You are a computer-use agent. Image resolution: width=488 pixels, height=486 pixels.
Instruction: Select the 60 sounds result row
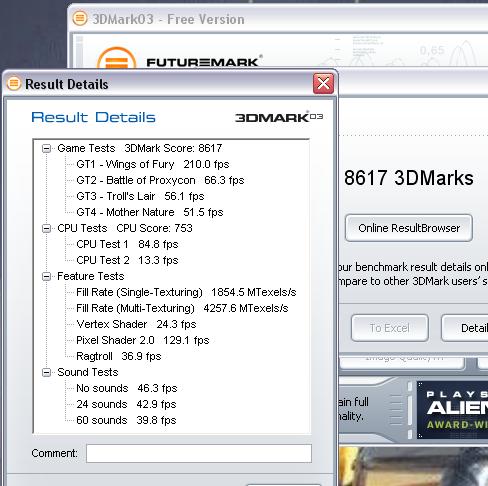(x=126, y=420)
